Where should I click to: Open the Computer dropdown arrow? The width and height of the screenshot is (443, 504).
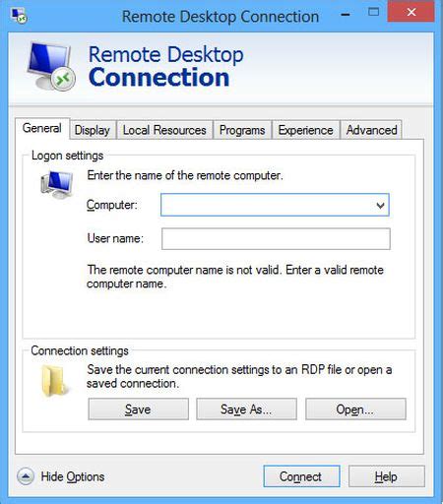click(380, 206)
